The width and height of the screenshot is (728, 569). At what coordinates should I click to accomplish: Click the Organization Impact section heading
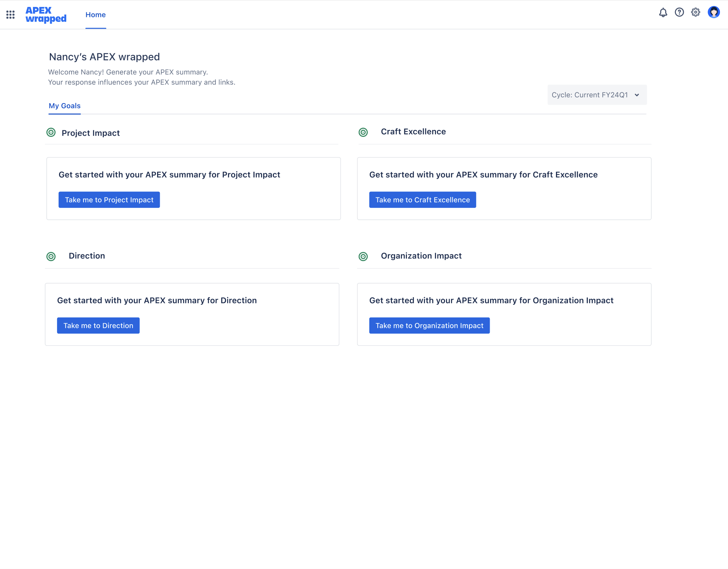click(x=421, y=256)
